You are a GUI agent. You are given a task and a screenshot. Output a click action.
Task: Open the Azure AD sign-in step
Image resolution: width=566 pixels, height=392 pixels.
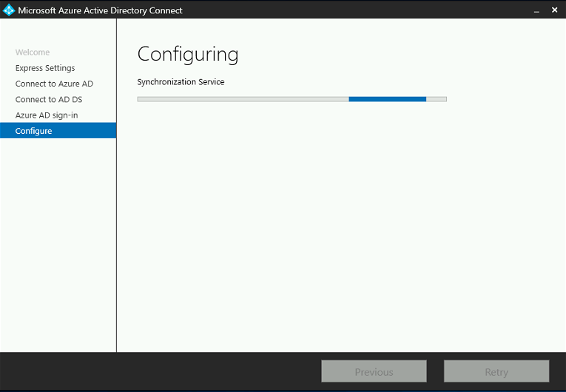coord(47,115)
